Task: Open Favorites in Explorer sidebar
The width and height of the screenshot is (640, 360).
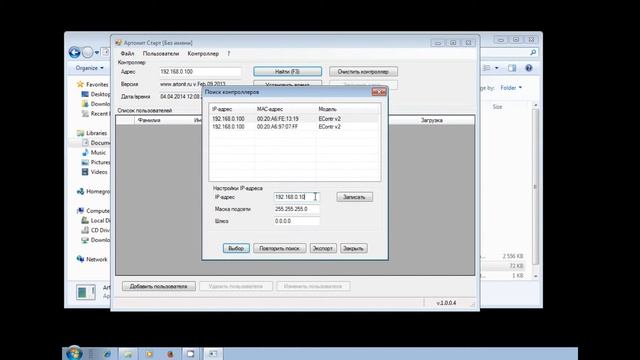Action: [x=97, y=84]
